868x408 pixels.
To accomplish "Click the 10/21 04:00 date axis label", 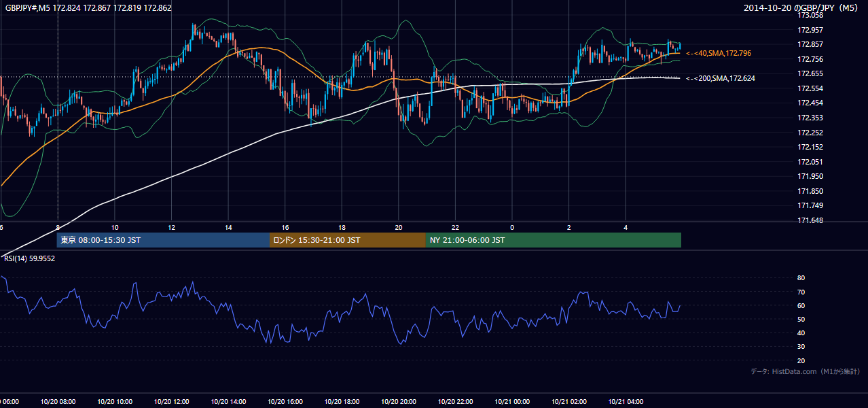I will 626,402.
